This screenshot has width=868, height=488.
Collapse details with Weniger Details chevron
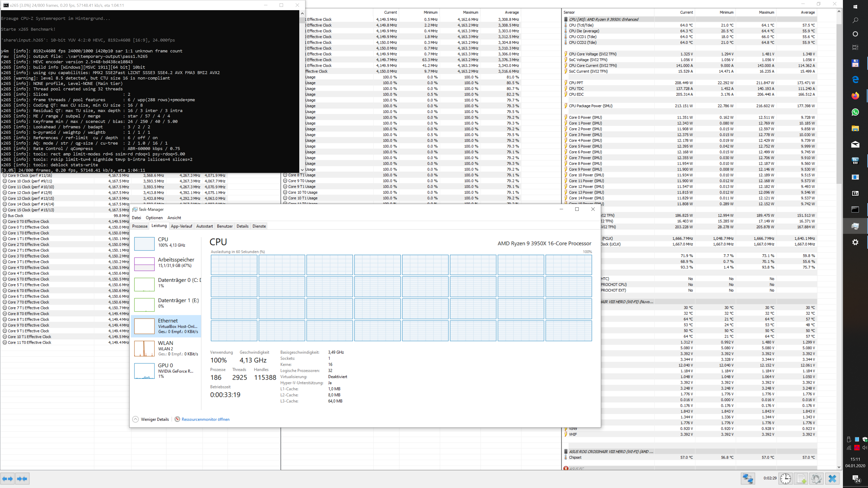[135, 419]
